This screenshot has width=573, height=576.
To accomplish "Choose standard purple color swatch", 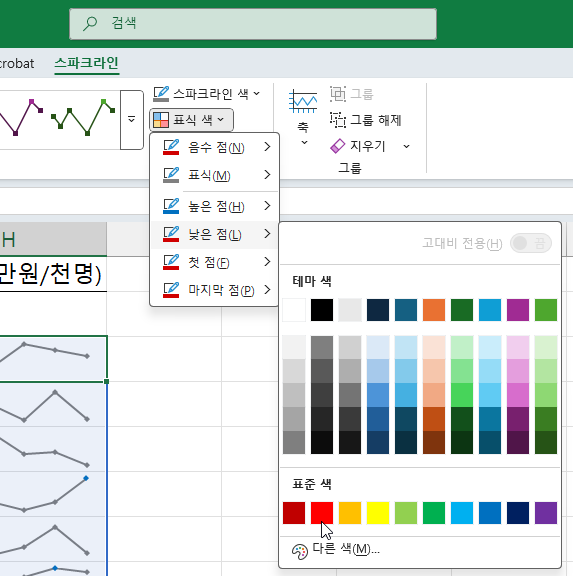I will pos(546,513).
